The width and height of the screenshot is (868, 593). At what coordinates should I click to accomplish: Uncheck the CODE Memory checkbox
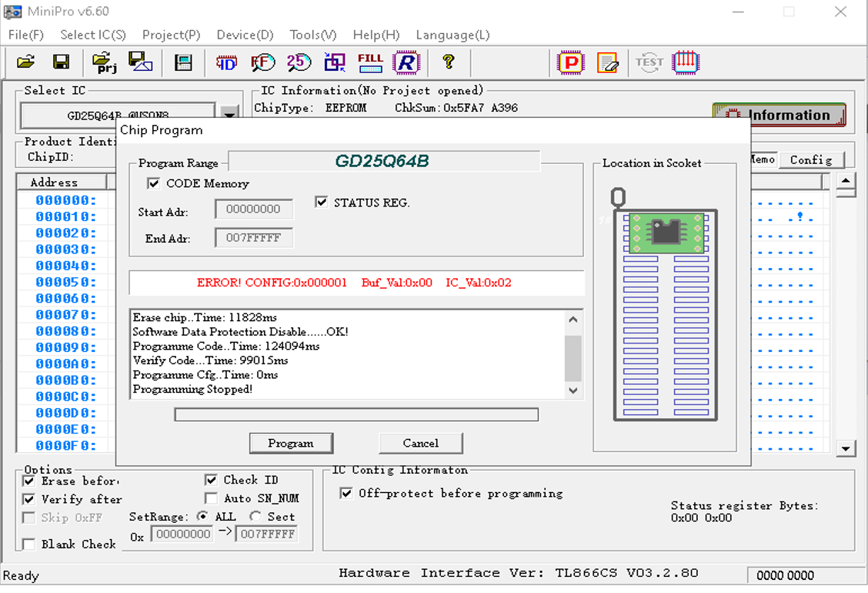point(154,183)
